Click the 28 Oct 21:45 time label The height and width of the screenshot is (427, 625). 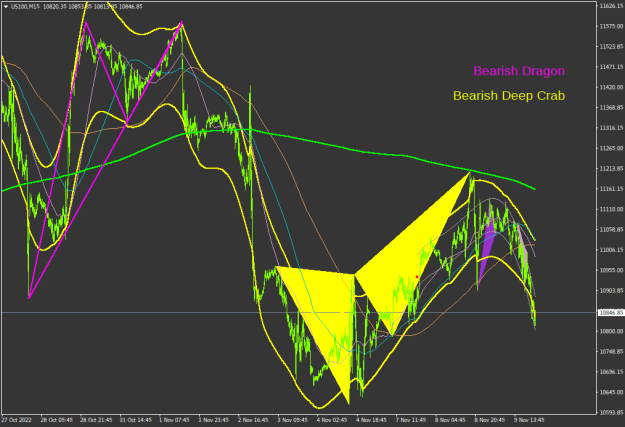96,420
